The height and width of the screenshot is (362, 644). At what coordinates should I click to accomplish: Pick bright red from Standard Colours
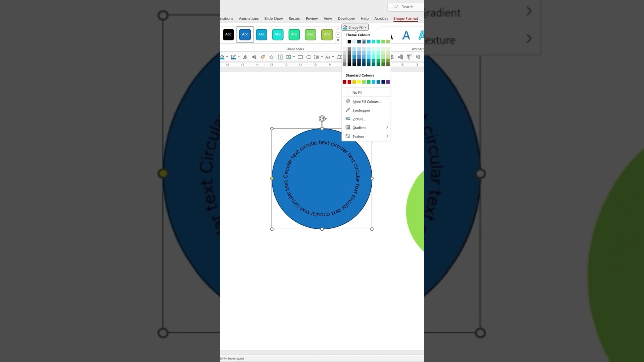pyautogui.click(x=349, y=82)
